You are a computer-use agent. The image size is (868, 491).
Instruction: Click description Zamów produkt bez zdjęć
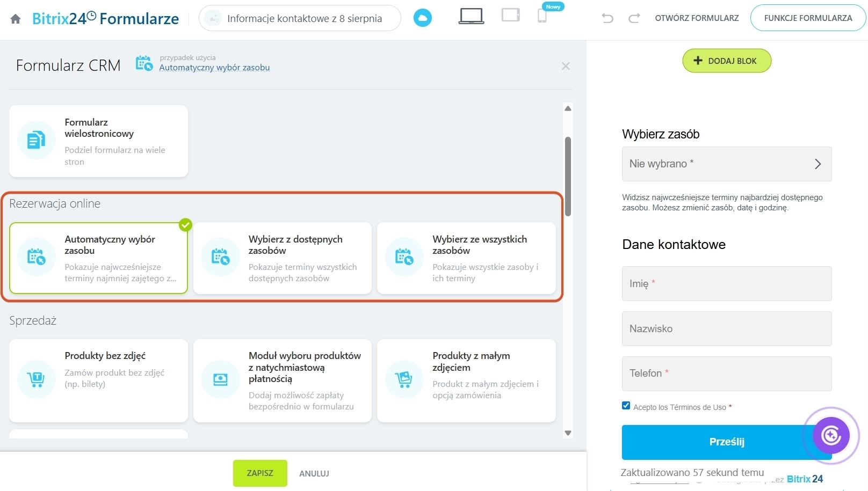(114, 378)
